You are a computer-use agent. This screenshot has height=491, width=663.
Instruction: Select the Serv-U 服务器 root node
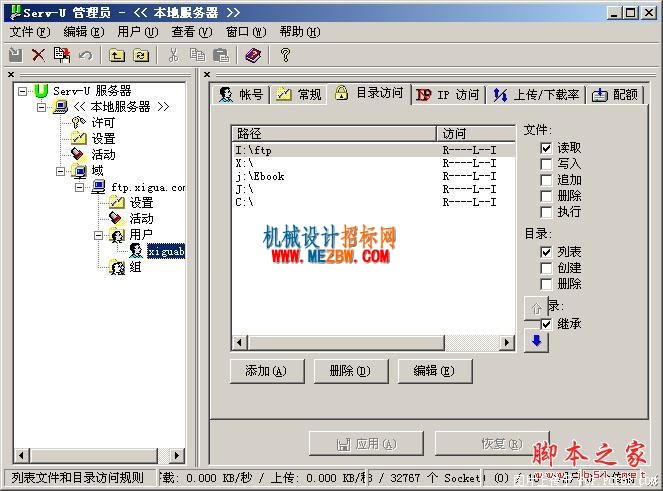point(92,91)
